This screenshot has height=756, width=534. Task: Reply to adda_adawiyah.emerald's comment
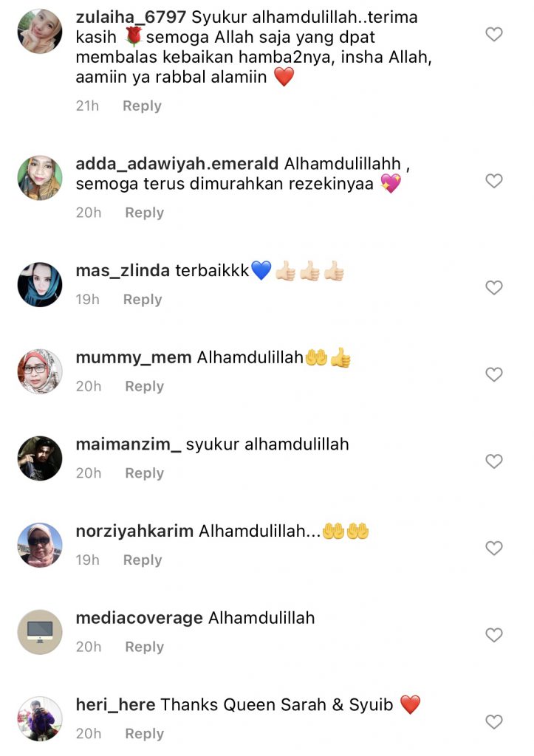(144, 213)
